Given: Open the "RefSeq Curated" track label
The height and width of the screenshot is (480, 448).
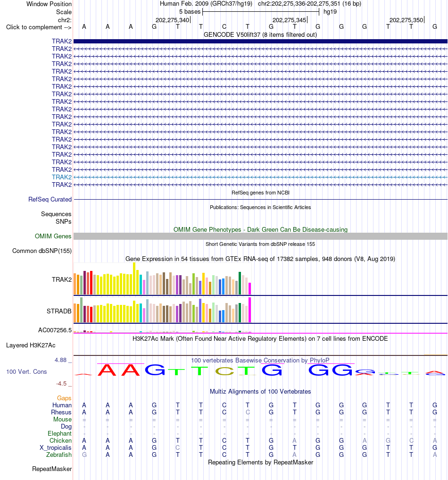Looking at the screenshot, I should (x=50, y=199).
